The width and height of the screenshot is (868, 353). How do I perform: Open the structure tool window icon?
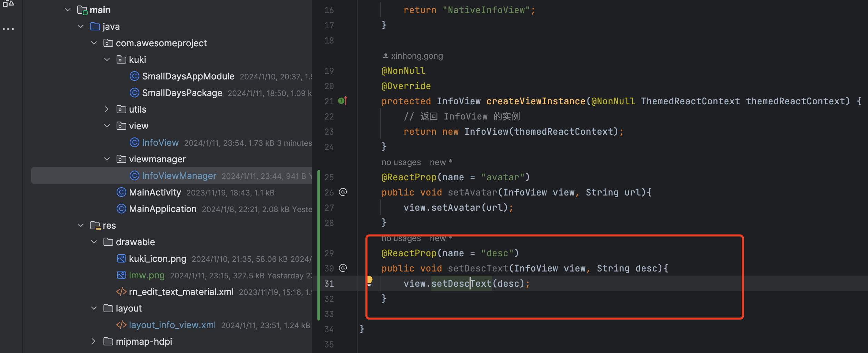[8, 4]
